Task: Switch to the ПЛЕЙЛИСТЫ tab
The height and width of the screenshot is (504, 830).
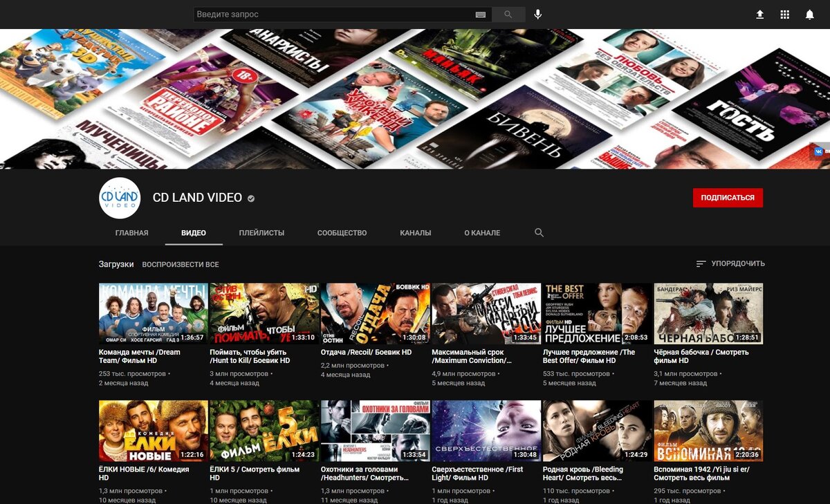Action: click(x=261, y=233)
